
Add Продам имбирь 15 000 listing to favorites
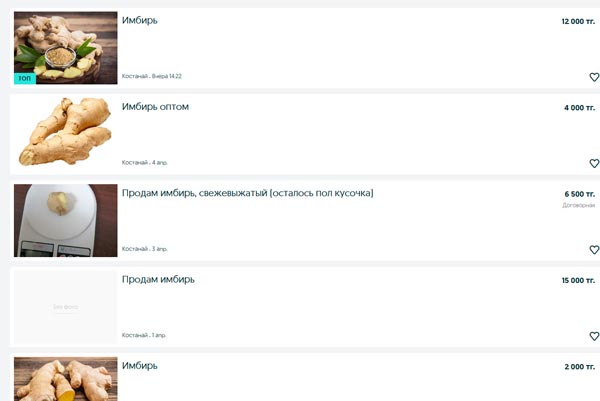point(594,336)
